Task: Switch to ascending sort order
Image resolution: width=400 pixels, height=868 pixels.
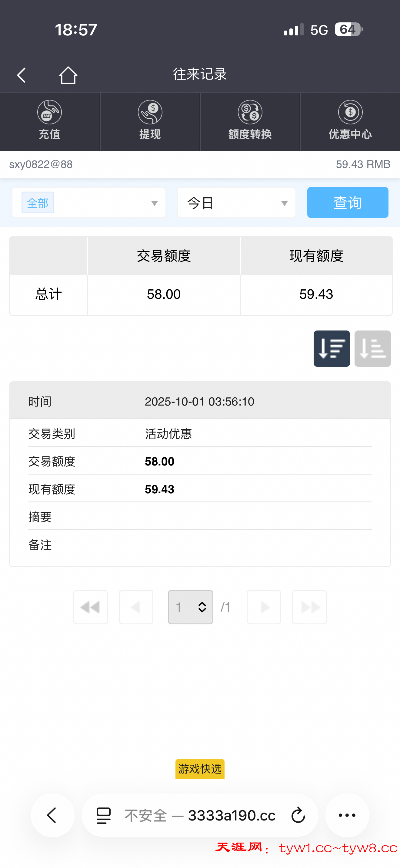Action: (372, 348)
